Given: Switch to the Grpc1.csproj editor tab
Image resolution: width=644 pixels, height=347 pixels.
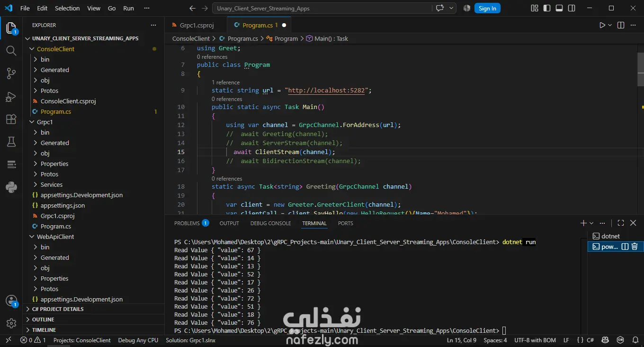Looking at the screenshot, I should tap(196, 25).
